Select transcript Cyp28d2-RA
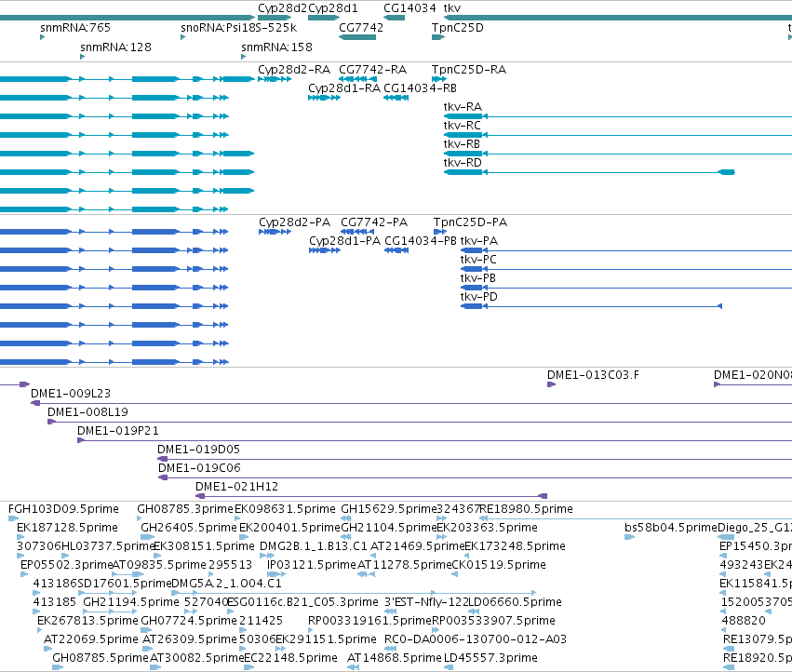The image size is (792, 672). (x=294, y=70)
